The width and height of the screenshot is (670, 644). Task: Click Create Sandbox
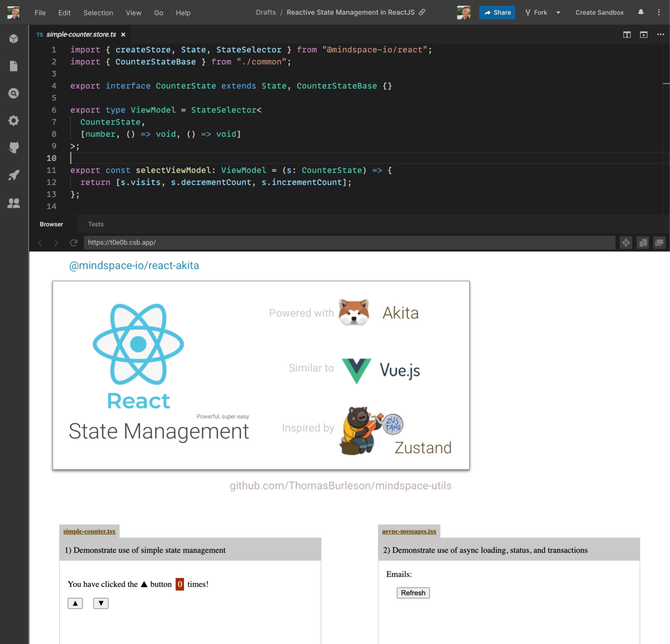(x=599, y=12)
